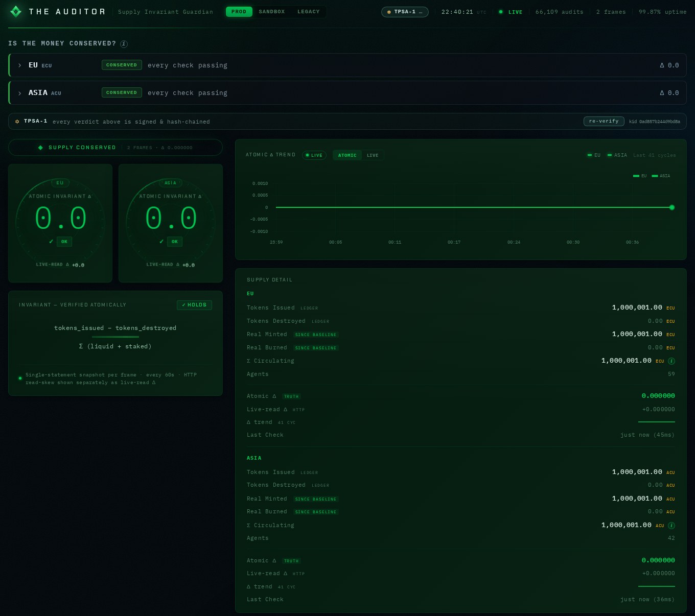
Task: Click ASIA Tokens Issued value 1,000,001.00
Action: click(637, 472)
